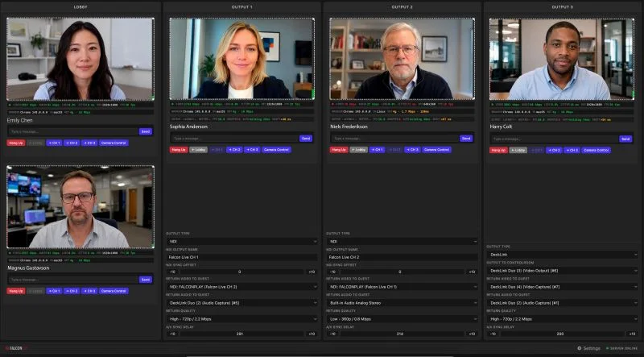Decrease Output 1 A/V sync delay by 10

172,334
